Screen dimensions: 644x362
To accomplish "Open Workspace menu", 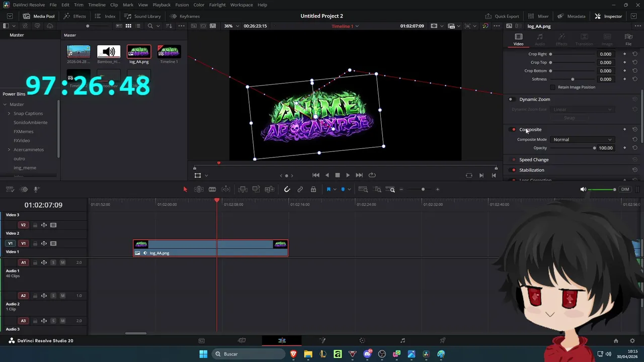I will pos(242,5).
